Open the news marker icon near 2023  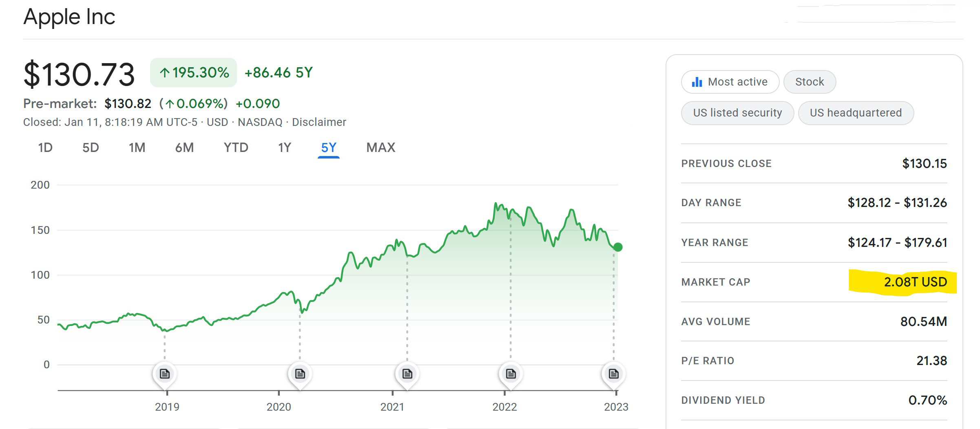(x=614, y=374)
